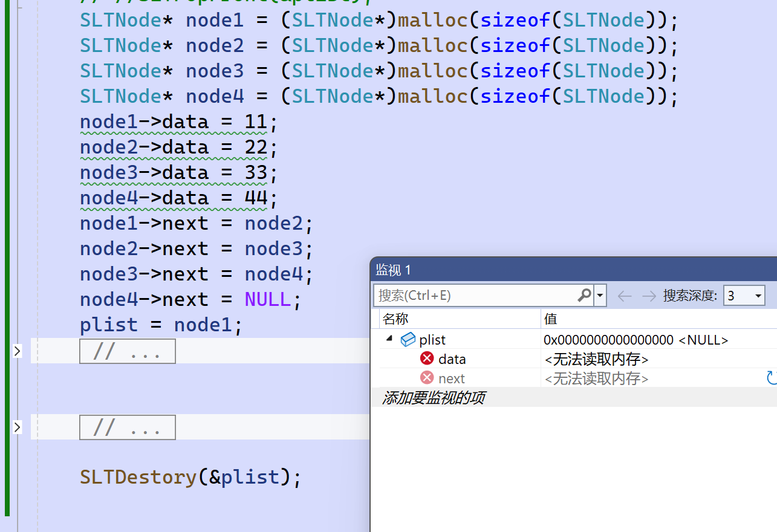Click the <无法读取内存> value in the next row

pyautogui.click(x=597, y=378)
